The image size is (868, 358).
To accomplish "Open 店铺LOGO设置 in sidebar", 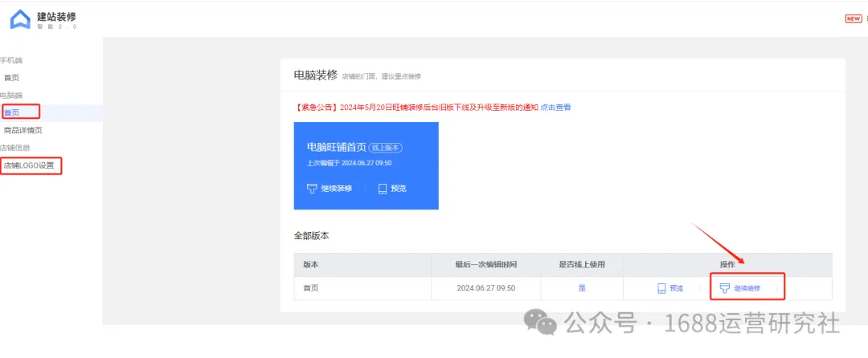I will (x=29, y=165).
